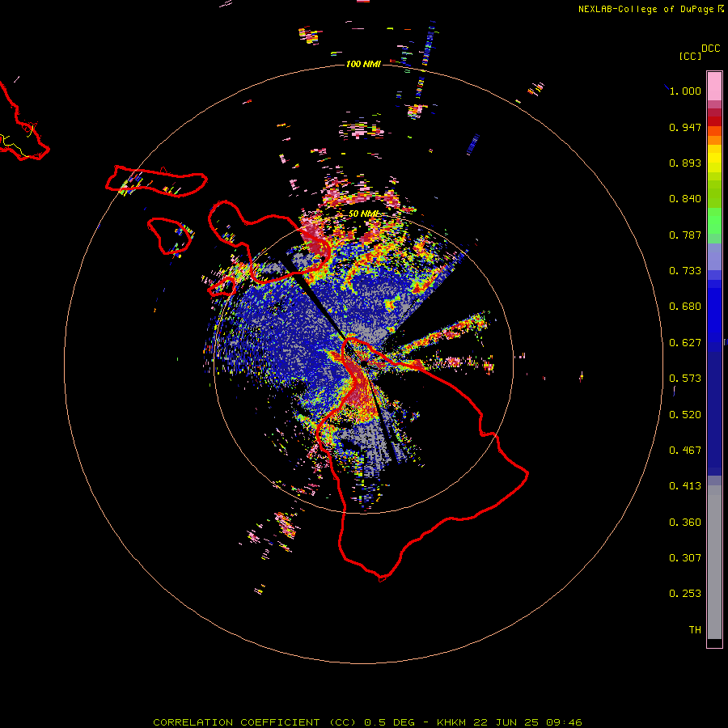Click the 0.787 scale value

click(x=685, y=235)
